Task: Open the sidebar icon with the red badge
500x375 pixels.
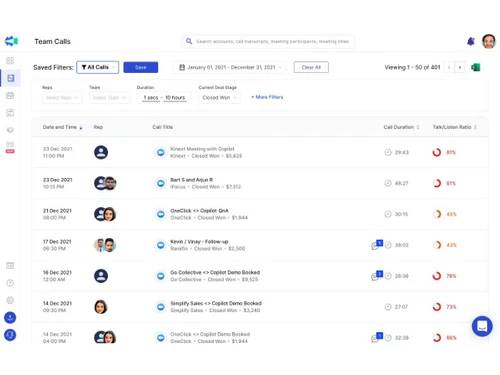Action: (10, 147)
